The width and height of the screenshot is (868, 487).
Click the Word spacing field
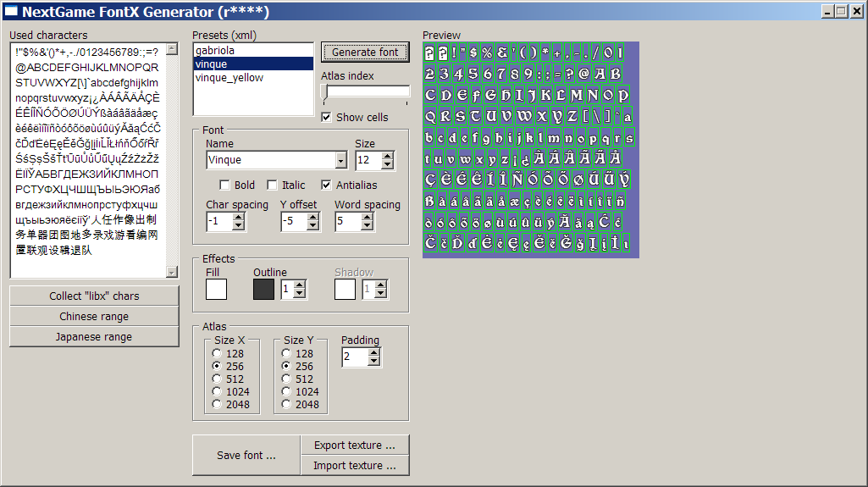[x=348, y=222]
